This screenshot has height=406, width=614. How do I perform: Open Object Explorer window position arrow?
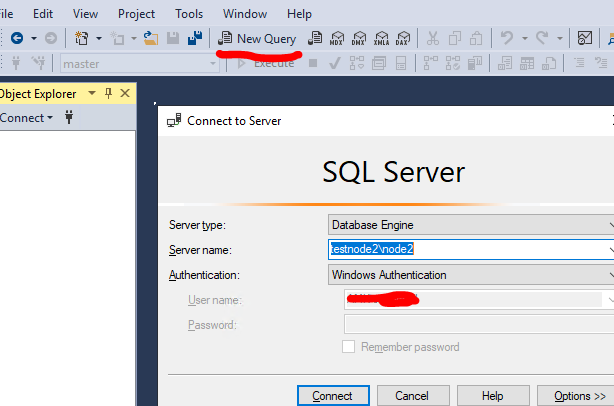pyautogui.click(x=92, y=93)
